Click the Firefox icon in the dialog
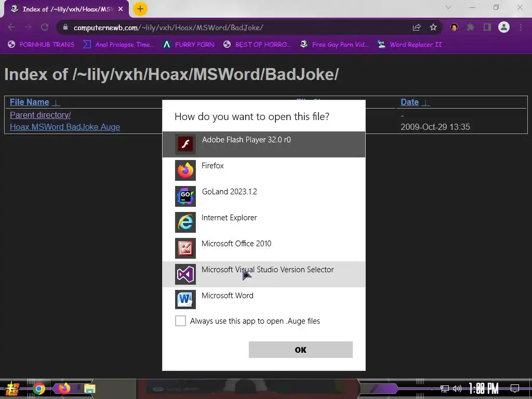532x399 pixels. [x=185, y=170]
